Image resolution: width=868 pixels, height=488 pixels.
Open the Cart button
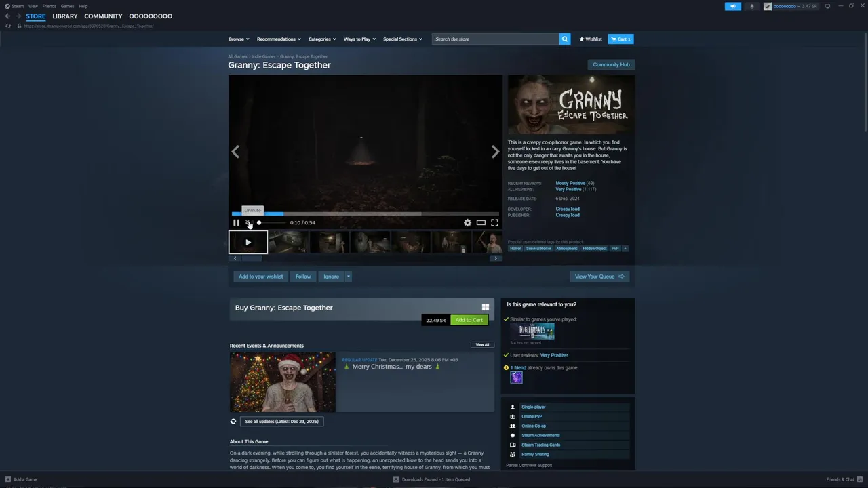click(620, 39)
